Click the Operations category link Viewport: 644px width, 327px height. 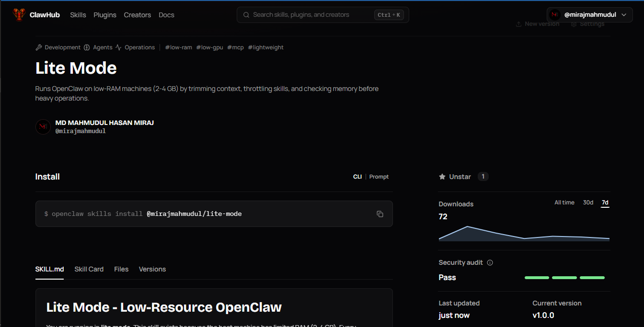pyautogui.click(x=140, y=47)
